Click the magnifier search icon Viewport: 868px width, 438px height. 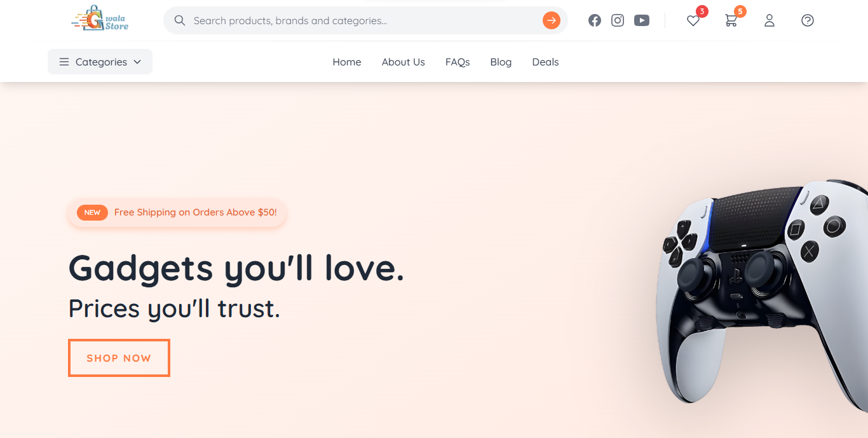coord(180,21)
